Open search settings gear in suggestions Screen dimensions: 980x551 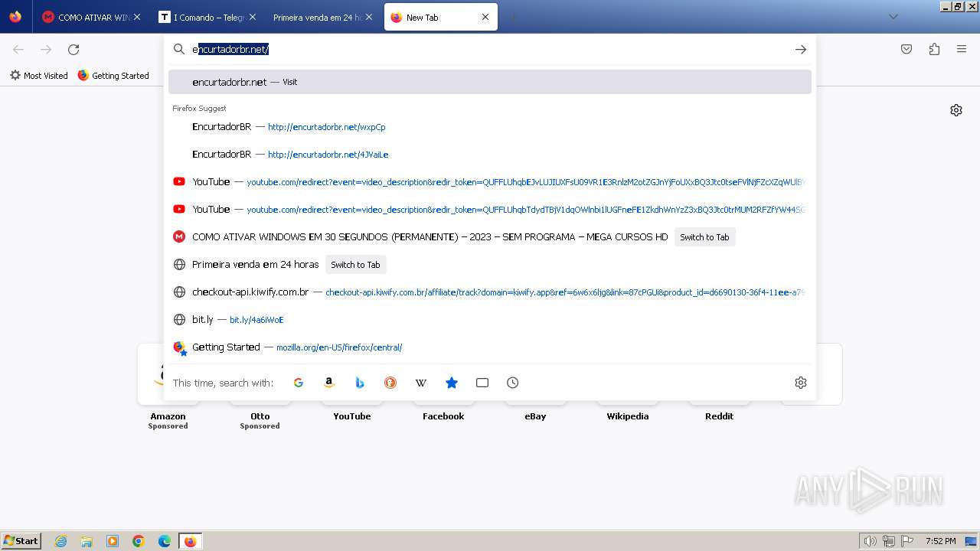point(801,383)
